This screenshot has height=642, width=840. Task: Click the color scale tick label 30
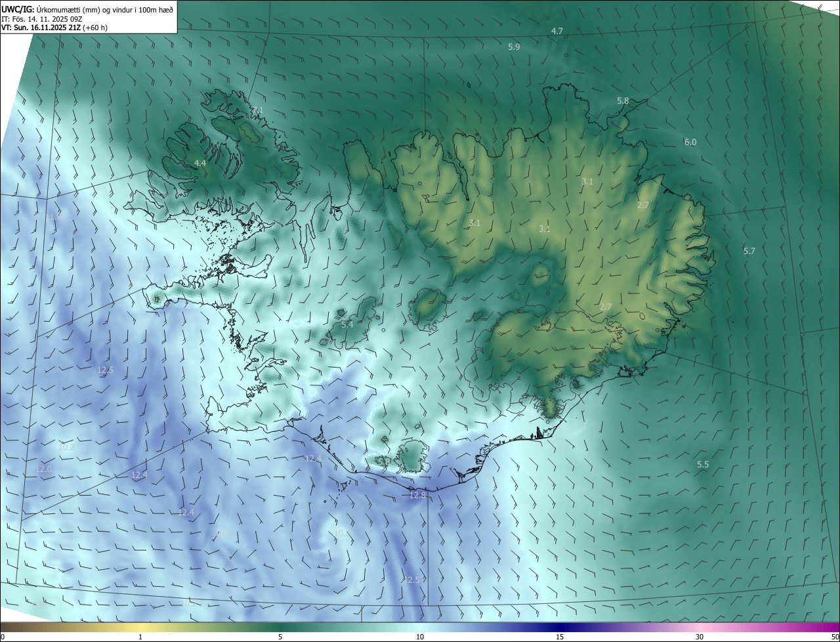point(700,636)
